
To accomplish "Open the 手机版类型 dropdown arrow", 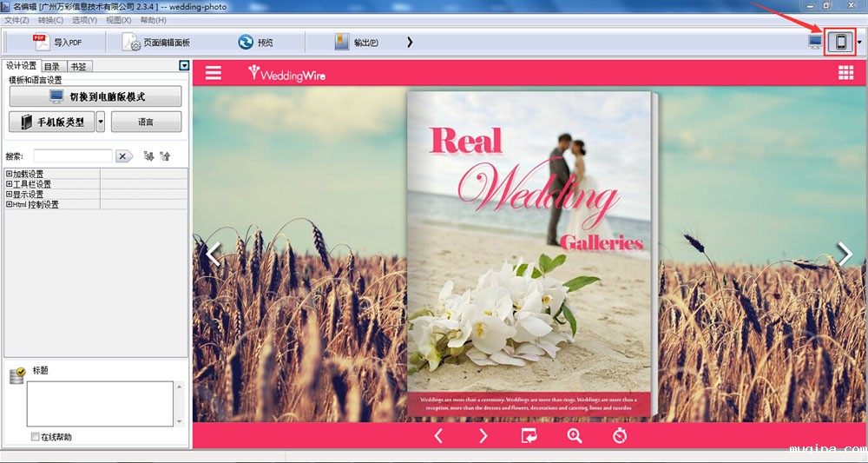I will pos(101,122).
